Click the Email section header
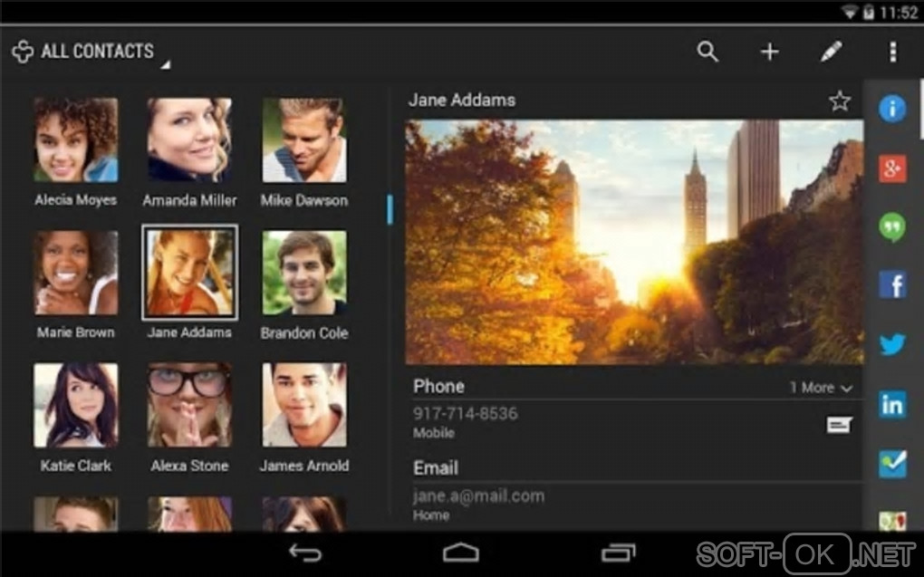The width and height of the screenshot is (924, 577). pyautogui.click(x=436, y=468)
